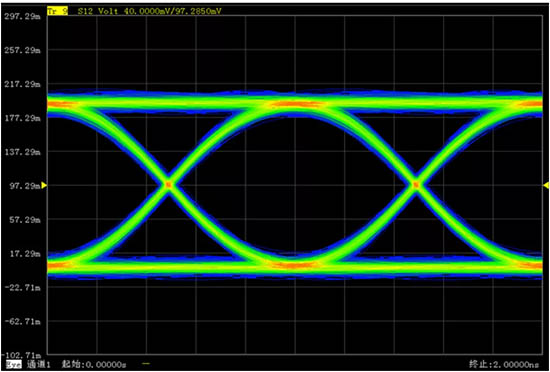Click the Eye badge in the bottom-left status bar
Screen dimensions: 550x372
coord(14,364)
